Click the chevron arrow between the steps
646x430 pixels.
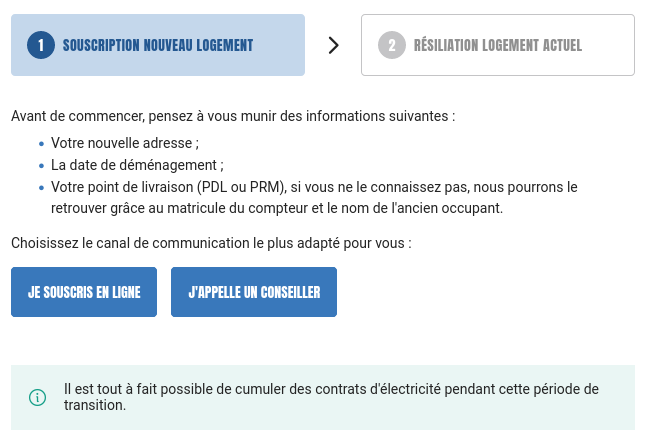coord(334,45)
